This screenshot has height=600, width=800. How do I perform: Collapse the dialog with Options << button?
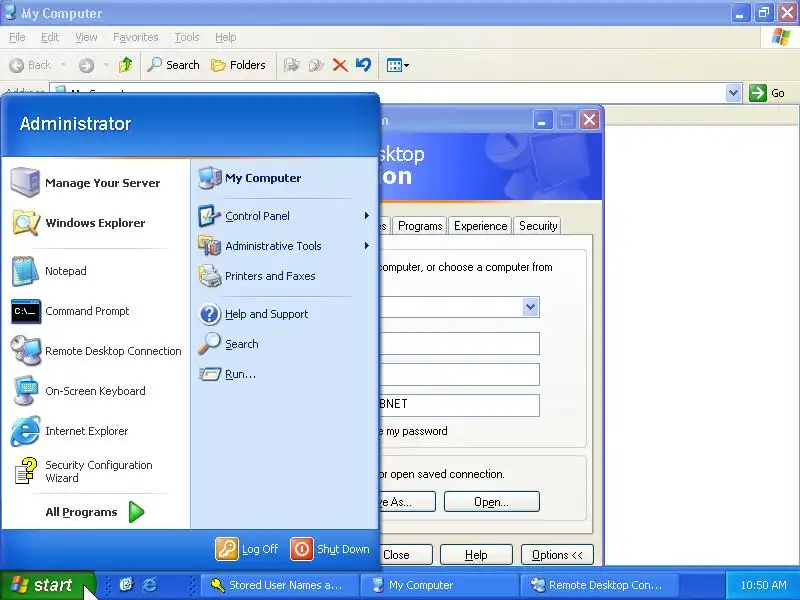pyautogui.click(x=557, y=555)
